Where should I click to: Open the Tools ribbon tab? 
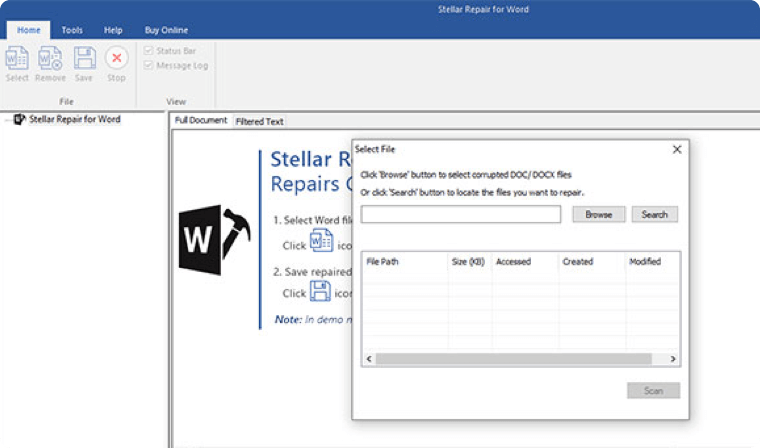pos(72,30)
